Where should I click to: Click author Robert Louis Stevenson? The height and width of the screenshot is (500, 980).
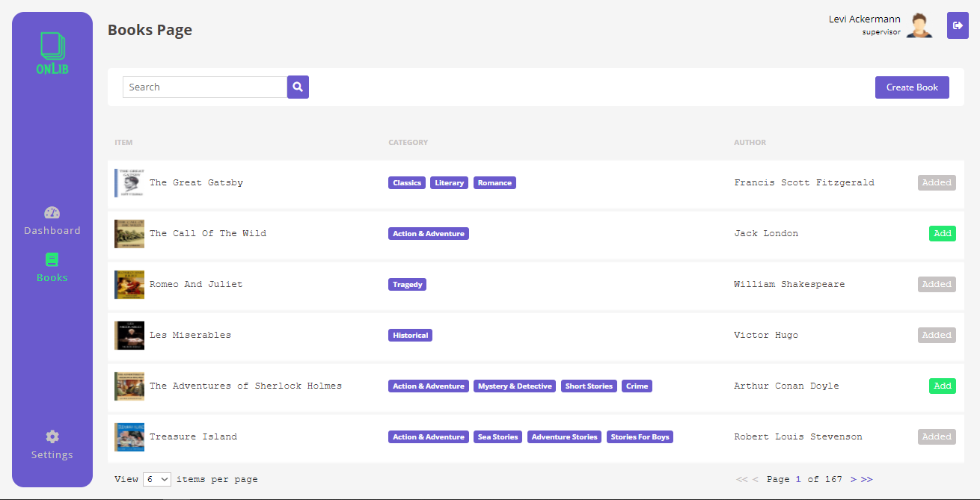pyautogui.click(x=798, y=436)
